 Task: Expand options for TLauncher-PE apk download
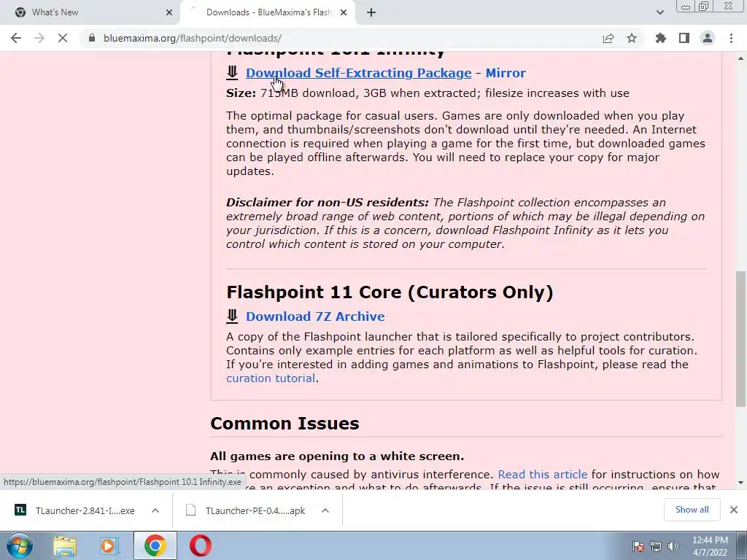(x=325, y=510)
